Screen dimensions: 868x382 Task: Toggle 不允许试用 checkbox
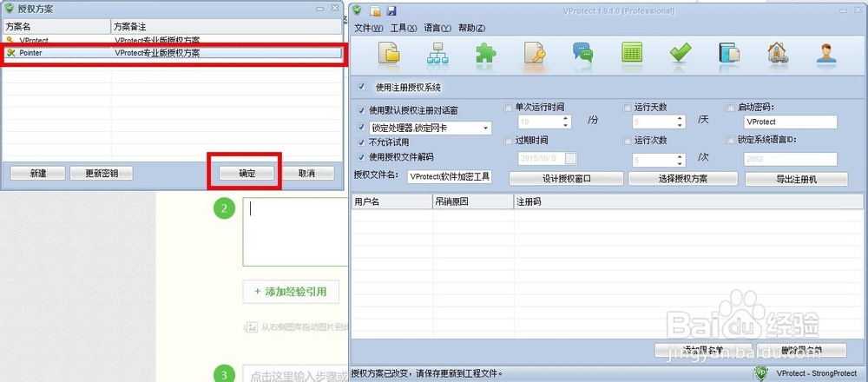[362, 142]
